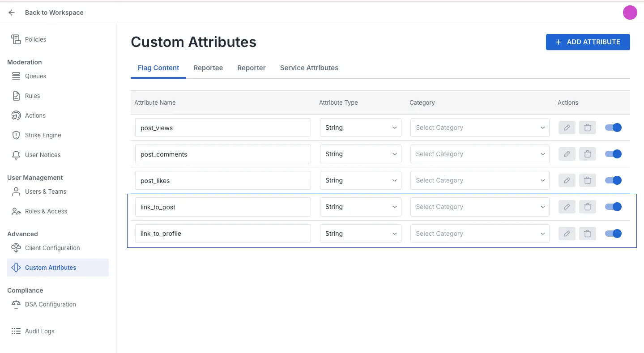Edit the post_comments attribute with pencil icon
The image size is (644, 353).
(x=567, y=154)
